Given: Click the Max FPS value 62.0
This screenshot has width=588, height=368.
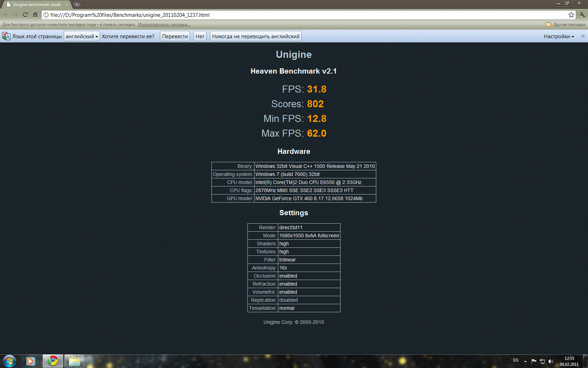Looking at the screenshot, I should tap(317, 134).
